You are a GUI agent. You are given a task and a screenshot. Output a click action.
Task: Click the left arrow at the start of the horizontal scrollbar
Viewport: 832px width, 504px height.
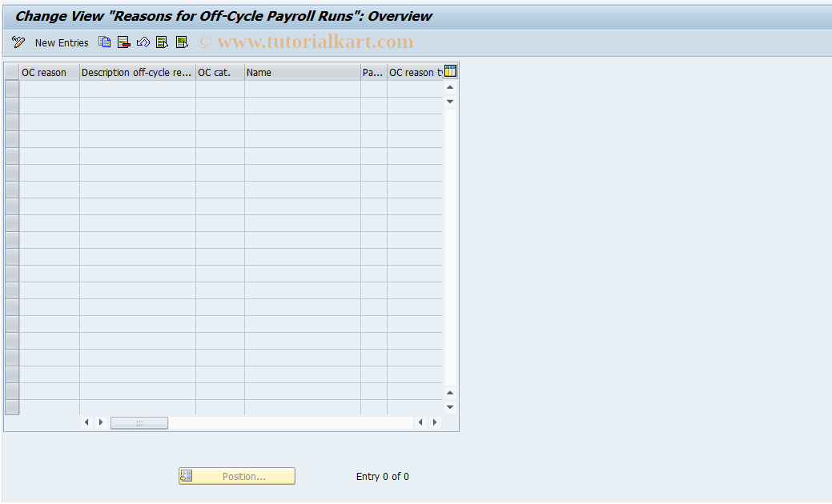coord(86,422)
